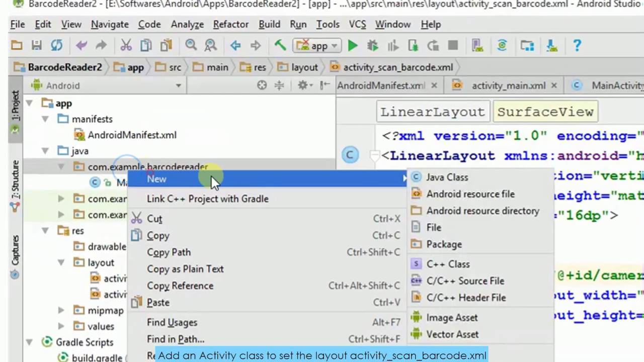Image resolution: width=644 pixels, height=362 pixels.
Task: Save all files with the floppy icon
Action: [37, 46]
